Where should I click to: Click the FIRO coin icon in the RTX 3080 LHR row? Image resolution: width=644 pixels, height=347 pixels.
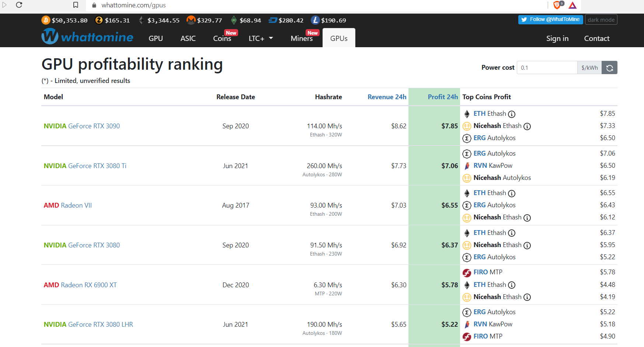coord(467,337)
